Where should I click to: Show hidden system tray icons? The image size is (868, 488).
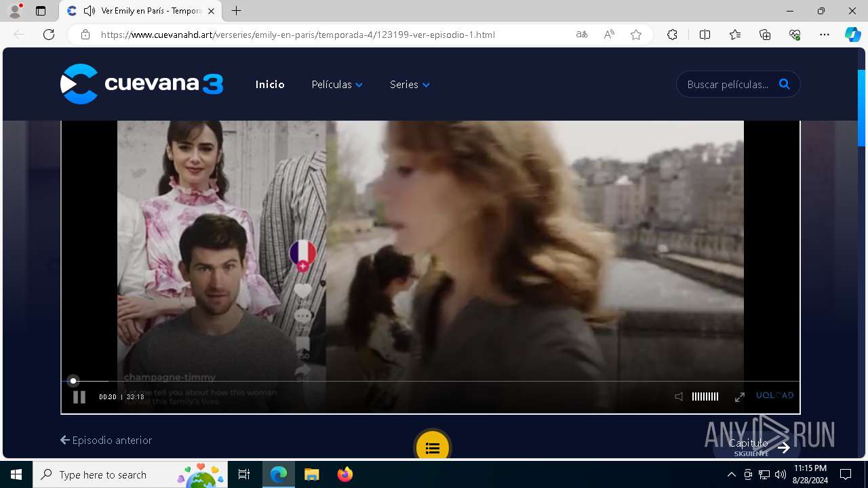click(731, 474)
